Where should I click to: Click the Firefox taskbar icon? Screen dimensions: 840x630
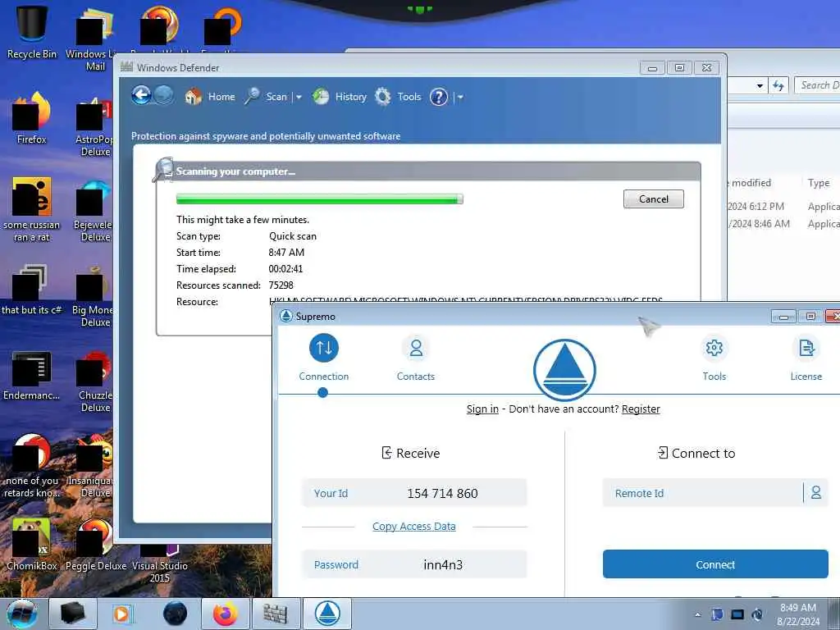(226, 614)
